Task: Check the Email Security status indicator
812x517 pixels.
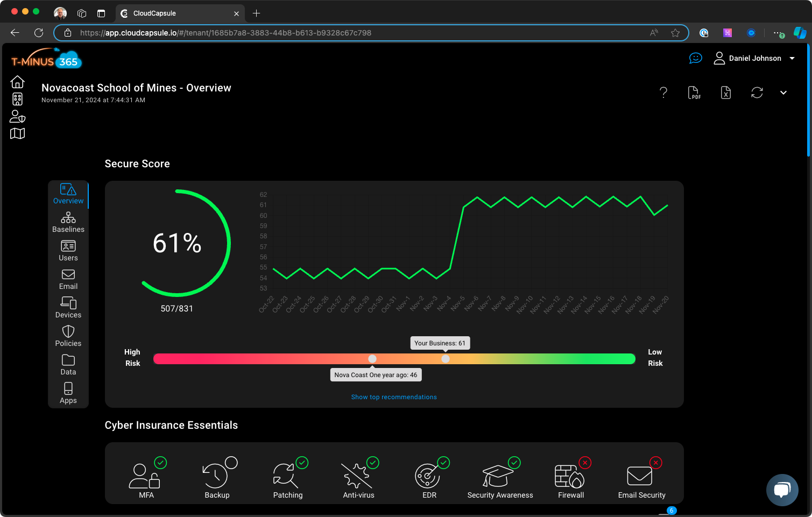Action: tap(656, 463)
